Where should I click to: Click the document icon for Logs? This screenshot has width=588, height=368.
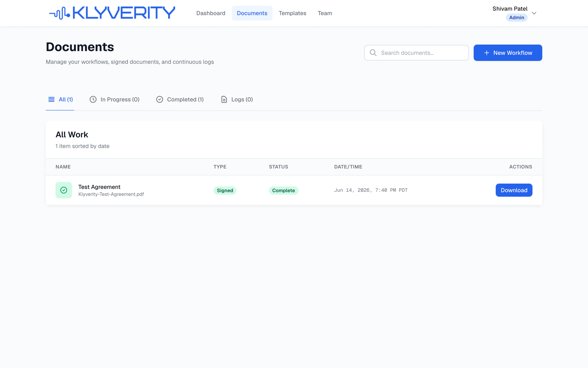tap(224, 100)
